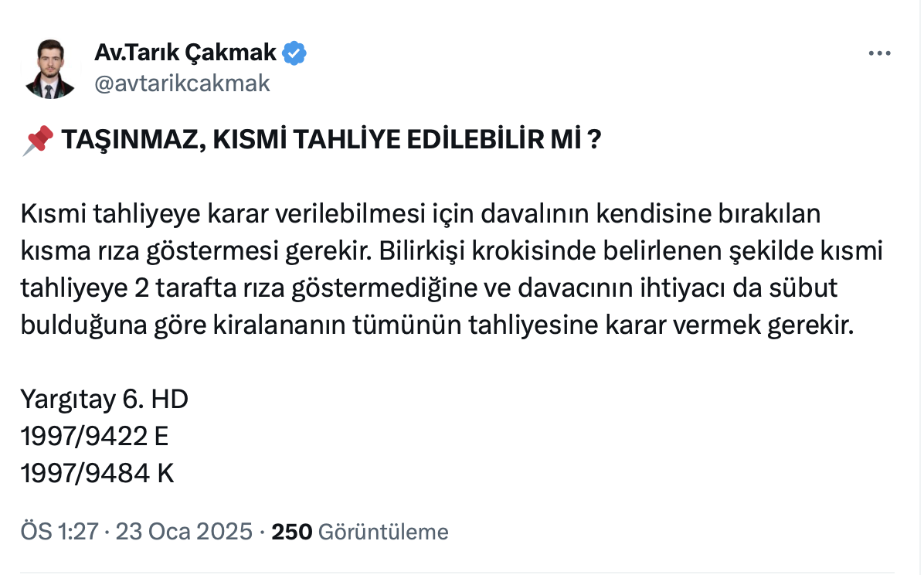Click the 'Yargıtay 6. HD' line

(x=104, y=399)
